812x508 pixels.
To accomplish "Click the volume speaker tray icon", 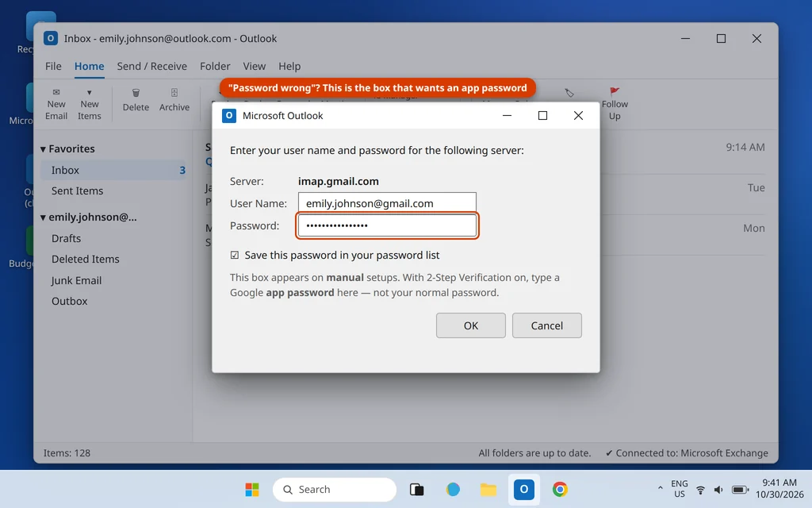I will [718, 490].
